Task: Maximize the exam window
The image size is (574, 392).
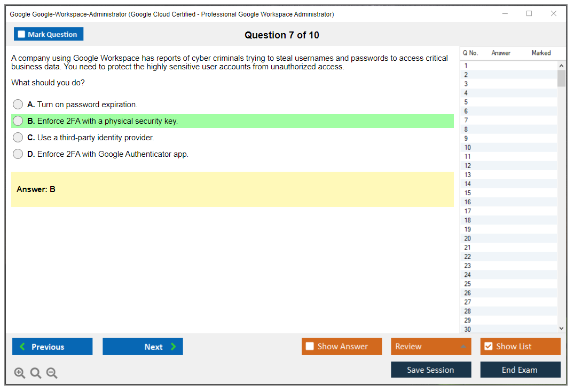Action: pos(529,14)
